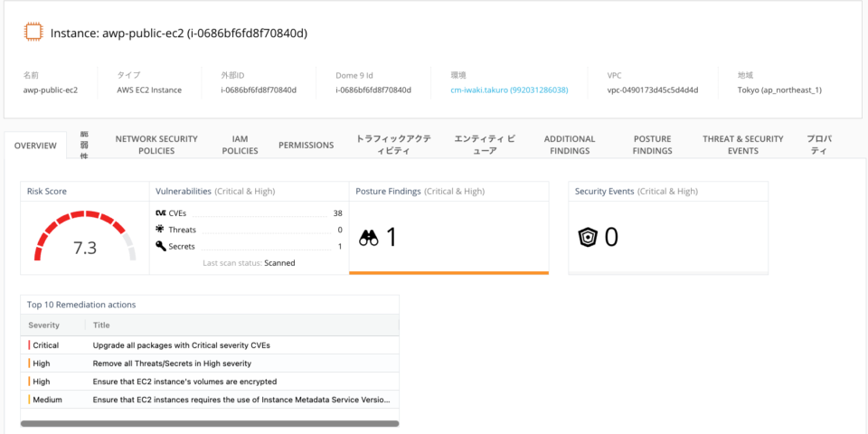This screenshot has width=868, height=434.
Task: Switch to ADDITIONAL FINDINGS tab
Action: coord(570,145)
